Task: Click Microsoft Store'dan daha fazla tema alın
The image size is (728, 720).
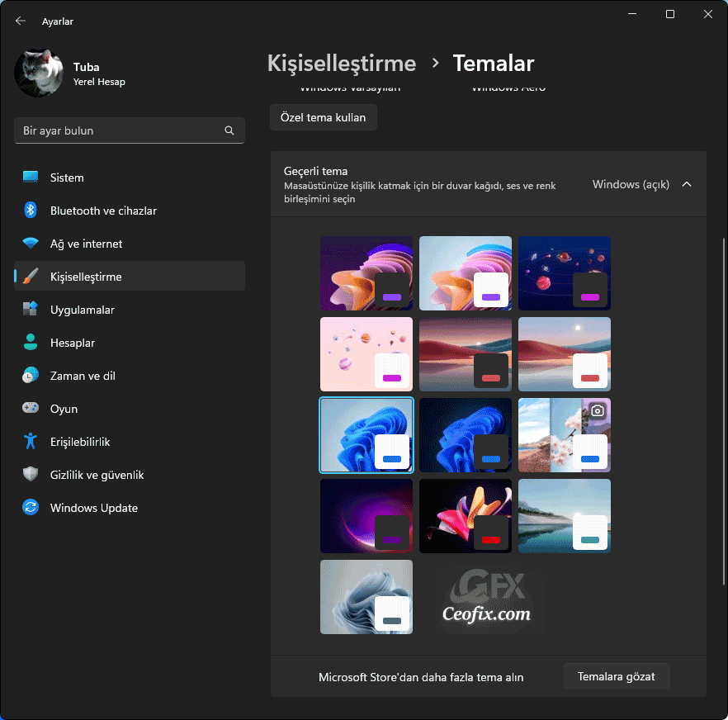Action: pos(421,677)
